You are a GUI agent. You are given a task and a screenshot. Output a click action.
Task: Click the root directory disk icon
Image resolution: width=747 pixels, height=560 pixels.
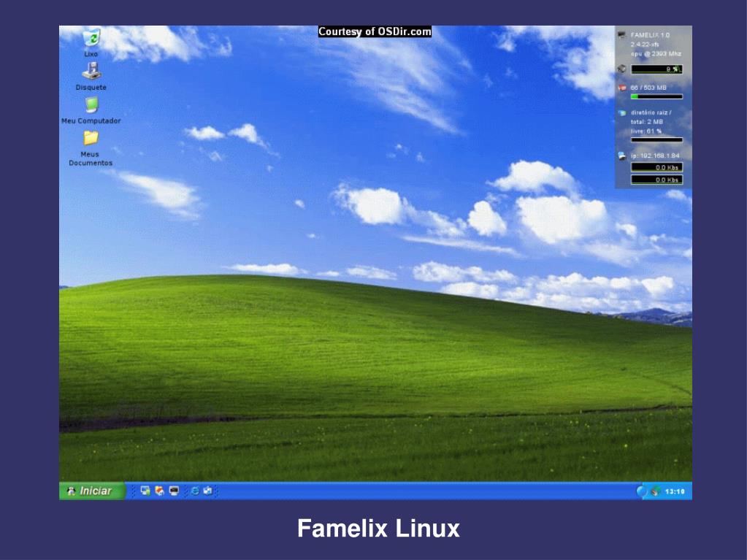621,113
